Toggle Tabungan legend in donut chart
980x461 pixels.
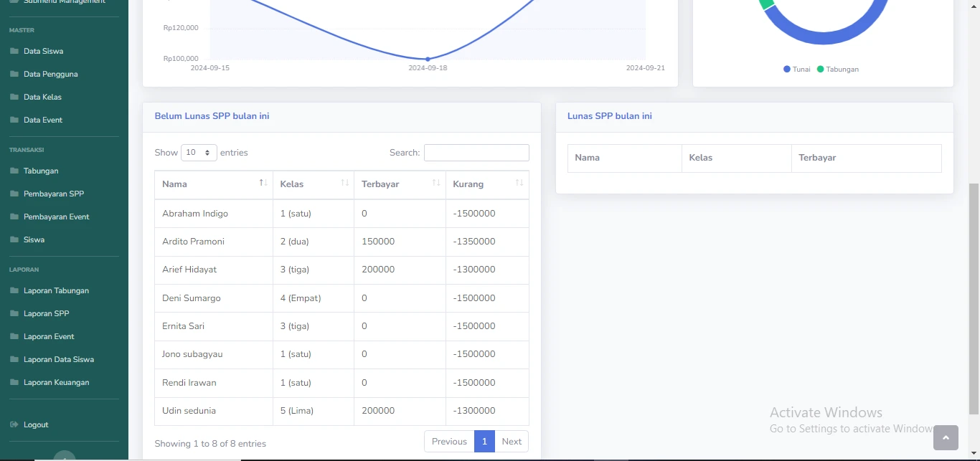[x=837, y=70]
